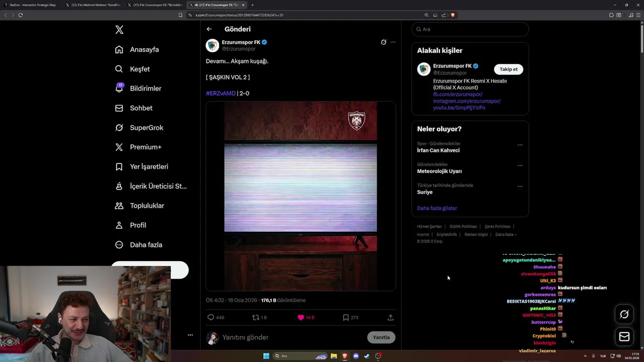Open post three-dot more menu
The height and width of the screenshot is (362, 644).
pos(393,42)
